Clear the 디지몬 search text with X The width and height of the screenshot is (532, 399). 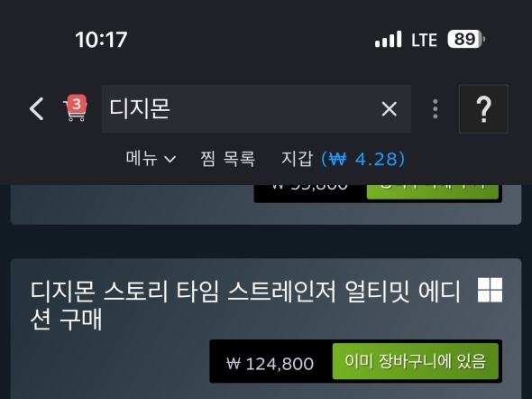pyautogui.click(x=389, y=109)
